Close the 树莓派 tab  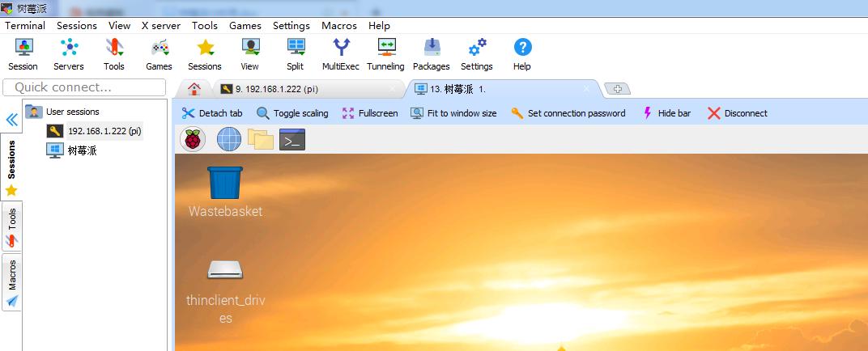pos(586,88)
